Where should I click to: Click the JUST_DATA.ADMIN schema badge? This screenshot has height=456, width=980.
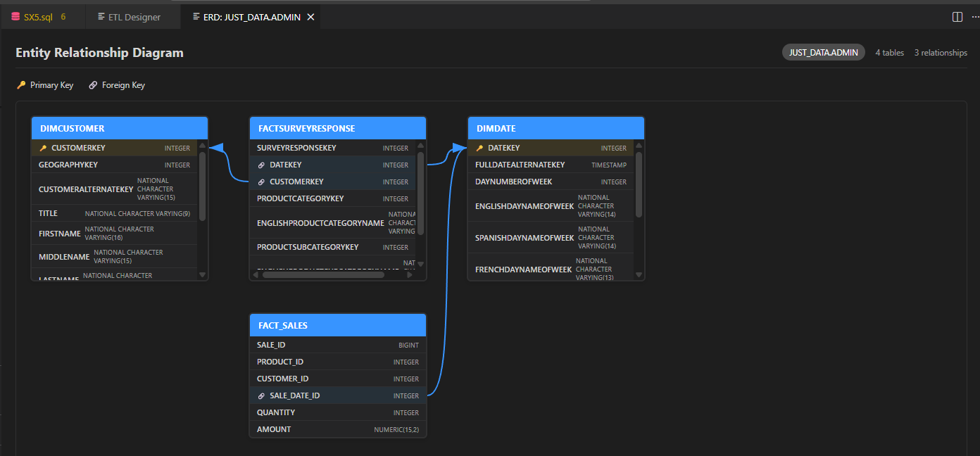[x=823, y=53]
